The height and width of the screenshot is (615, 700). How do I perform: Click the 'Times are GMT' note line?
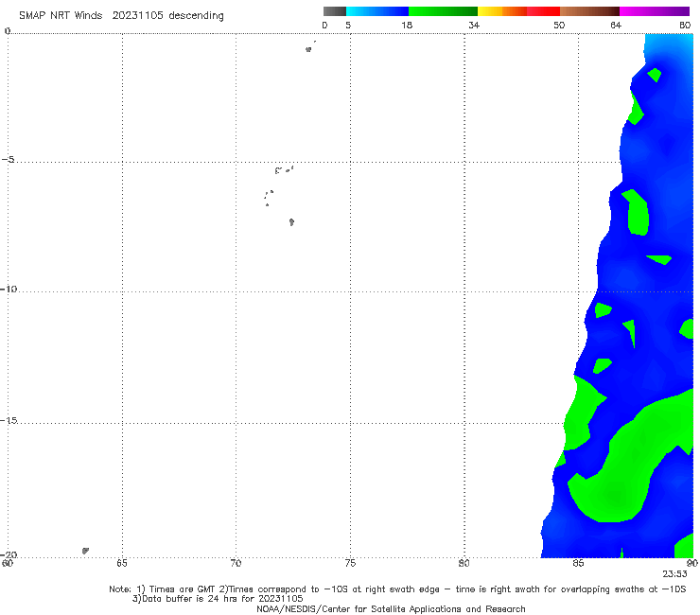click(x=397, y=589)
